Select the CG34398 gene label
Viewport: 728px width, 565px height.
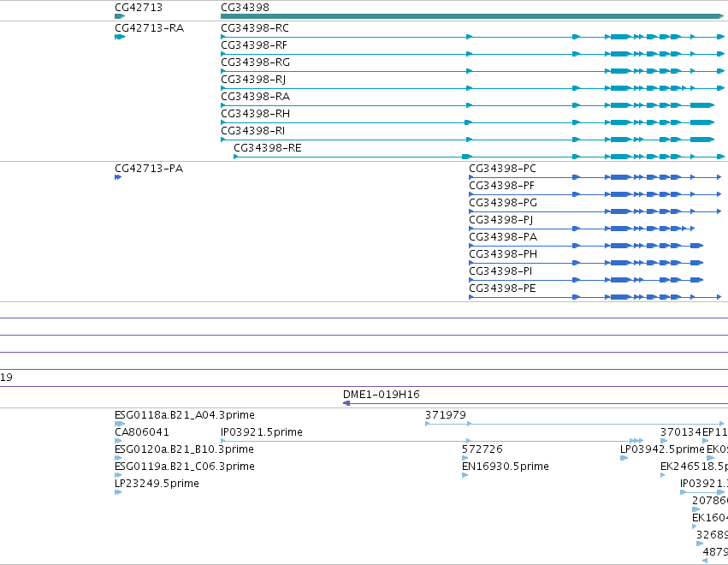(x=245, y=8)
